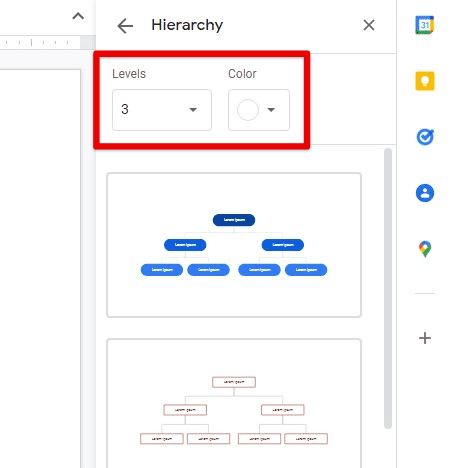Open the Levels dropdown showing 3
The image size is (452, 468).
162,110
